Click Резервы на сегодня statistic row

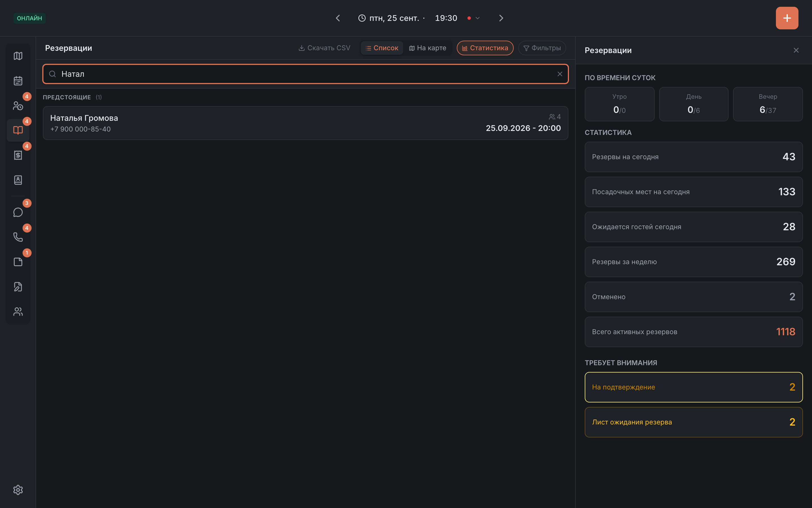(694, 157)
